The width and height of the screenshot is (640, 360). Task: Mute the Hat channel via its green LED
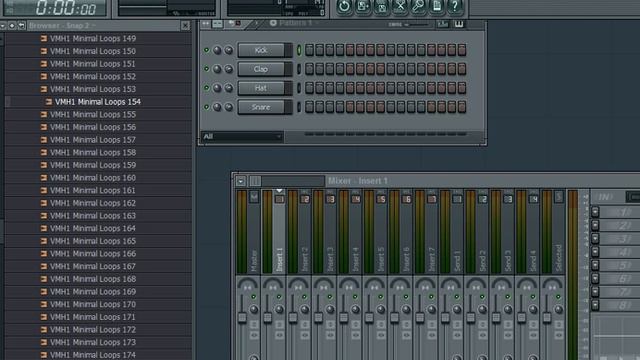pyautogui.click(x=207, y=88)
